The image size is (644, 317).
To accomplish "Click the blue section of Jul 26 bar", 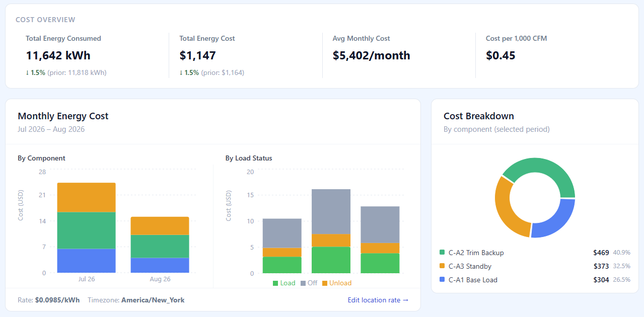I will pyautogui.click(x=87, y=261).
